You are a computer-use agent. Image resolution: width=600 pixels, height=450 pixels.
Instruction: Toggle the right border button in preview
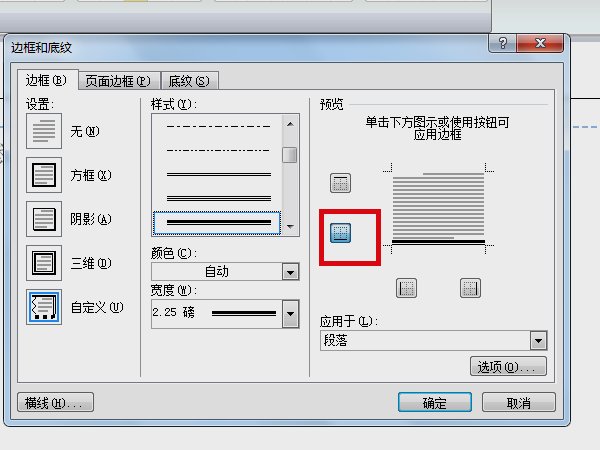[470, 288]
